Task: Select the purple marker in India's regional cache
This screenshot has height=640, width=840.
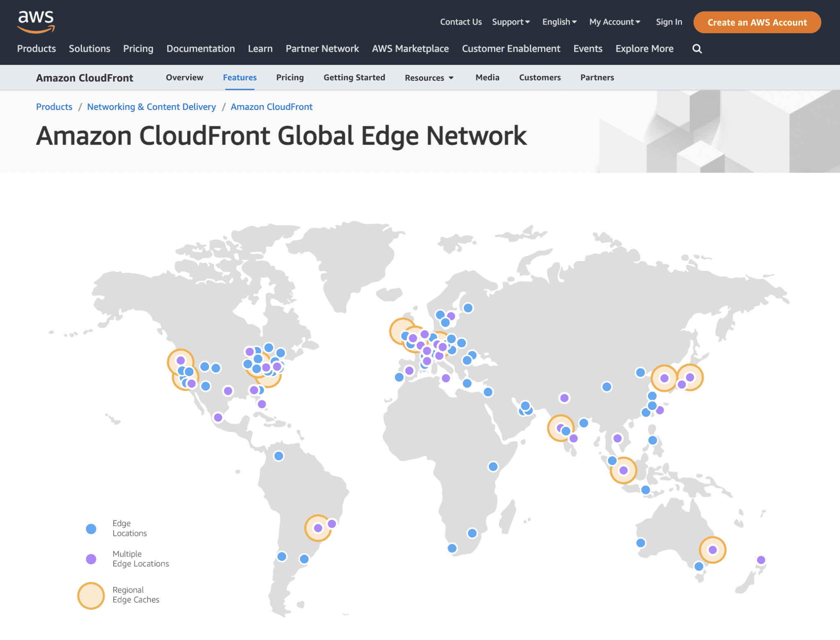Action: 560,428
